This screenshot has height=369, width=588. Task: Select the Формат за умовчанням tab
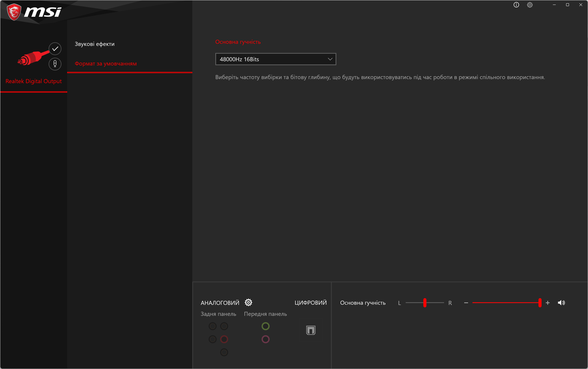tap(106, 64)
